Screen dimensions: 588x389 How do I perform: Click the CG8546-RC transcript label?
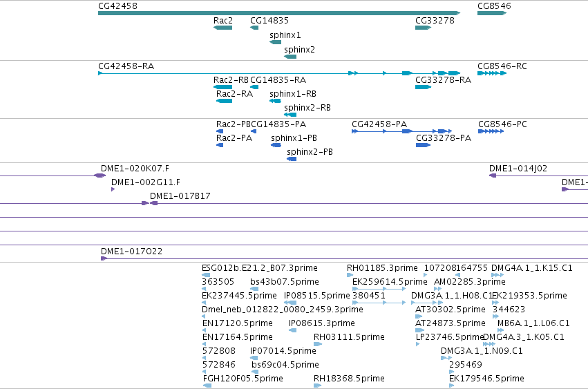(502, 66)
